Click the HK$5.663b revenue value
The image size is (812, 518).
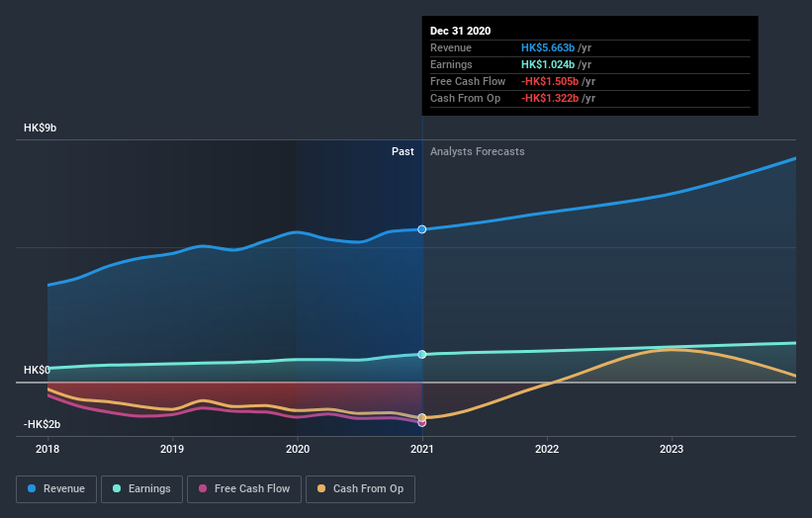tap(548, 47)
